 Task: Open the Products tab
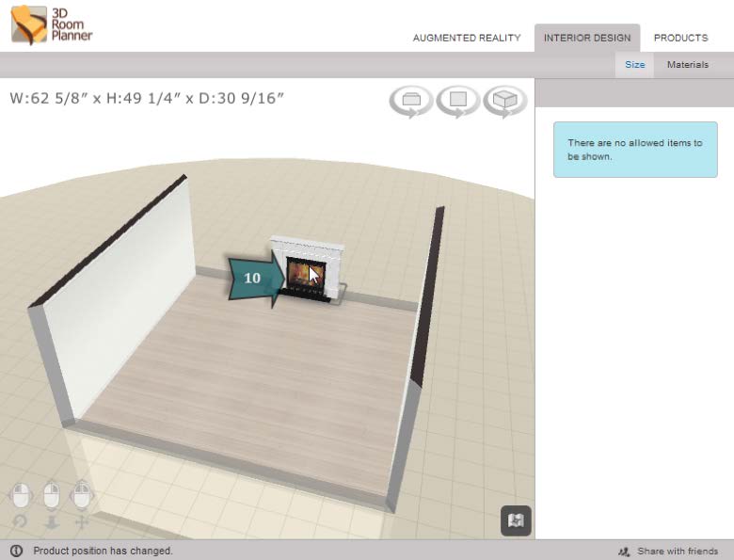coord(680,38)
